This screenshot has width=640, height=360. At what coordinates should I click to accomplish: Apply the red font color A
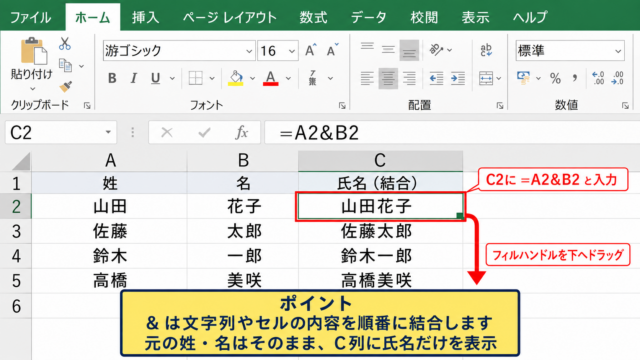point(271,78)
